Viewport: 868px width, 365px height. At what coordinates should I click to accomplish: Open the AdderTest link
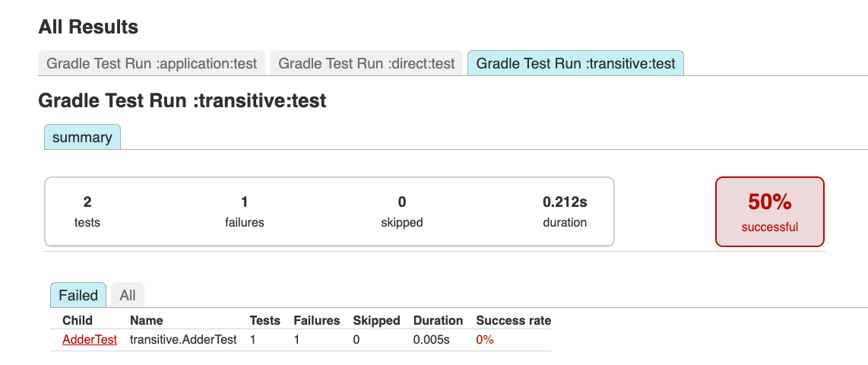(x=90, y=340)
